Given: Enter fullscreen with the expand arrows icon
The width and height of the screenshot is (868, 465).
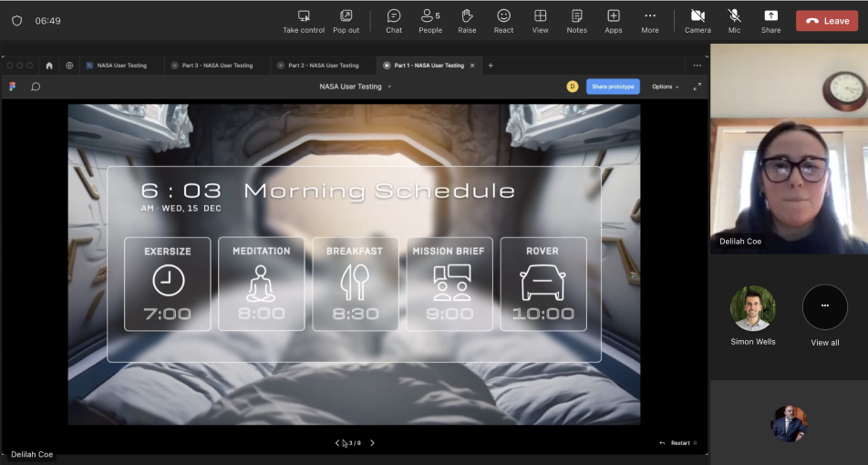Looking at the screenshot, I should 697,87.
